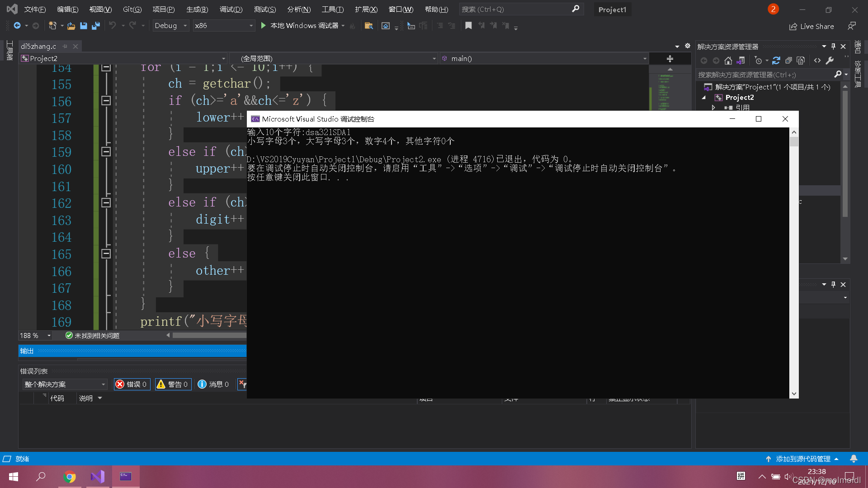Open the 文件 (File) menu
Image resolution: width=868 pixels, height=488 pixels.
tap(32, 9)
